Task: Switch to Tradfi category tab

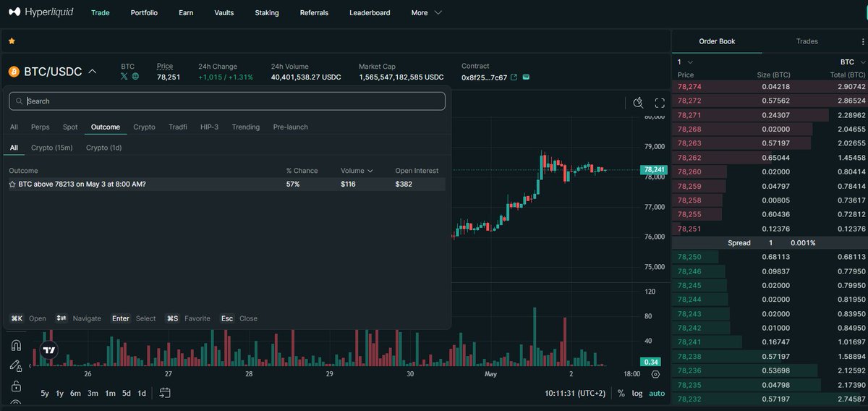Action: pos(178,127)
